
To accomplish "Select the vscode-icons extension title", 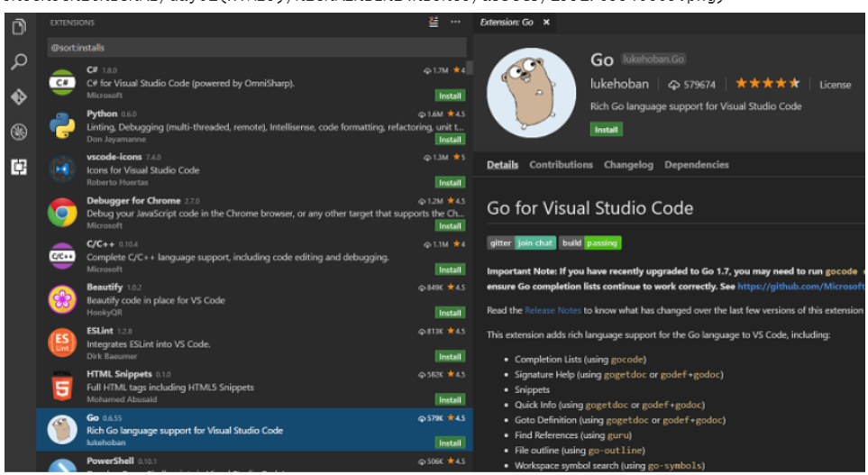I will click(114, 157).
